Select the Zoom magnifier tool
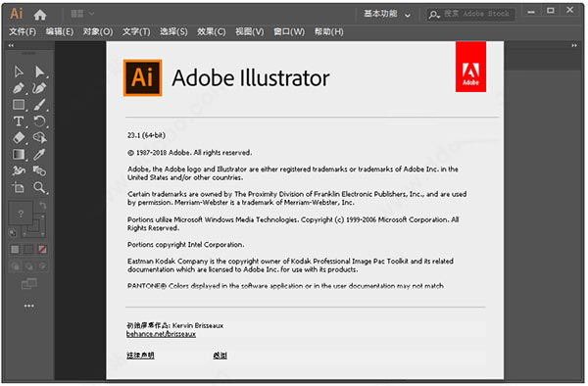The image size is (588, 386). click(39, 187)
